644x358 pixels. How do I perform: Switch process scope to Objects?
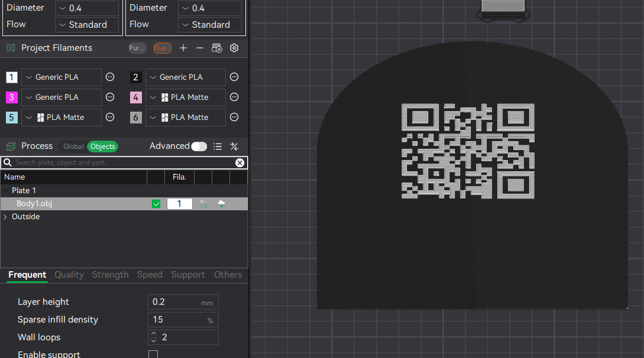tap(103, 147)
